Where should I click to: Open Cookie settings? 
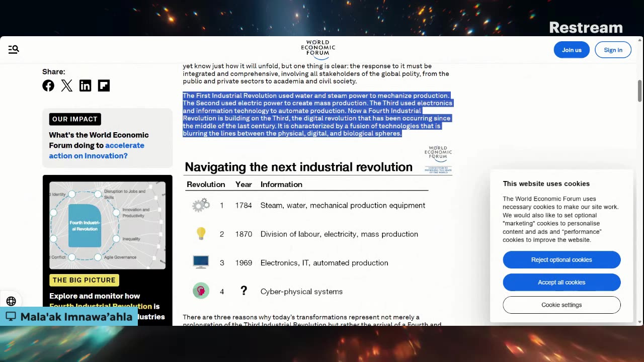[x=561, y=305]
